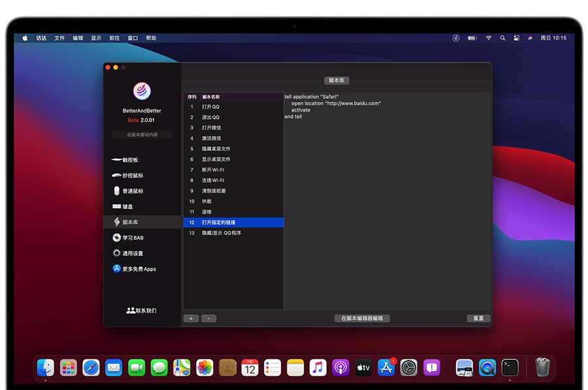Viewport: 588px width, 390px height.
Task: Select script row 退格
Action: pos(233,212)
